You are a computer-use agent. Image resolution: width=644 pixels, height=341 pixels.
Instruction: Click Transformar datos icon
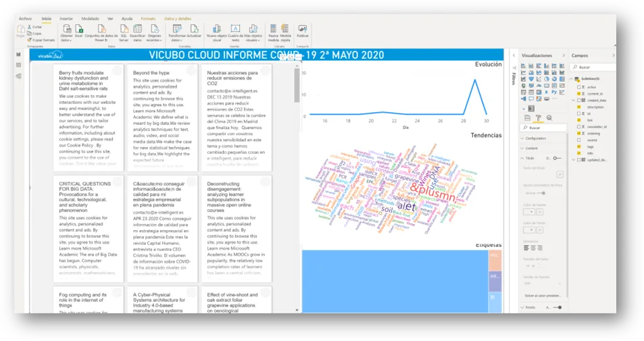tap(177, 29)
